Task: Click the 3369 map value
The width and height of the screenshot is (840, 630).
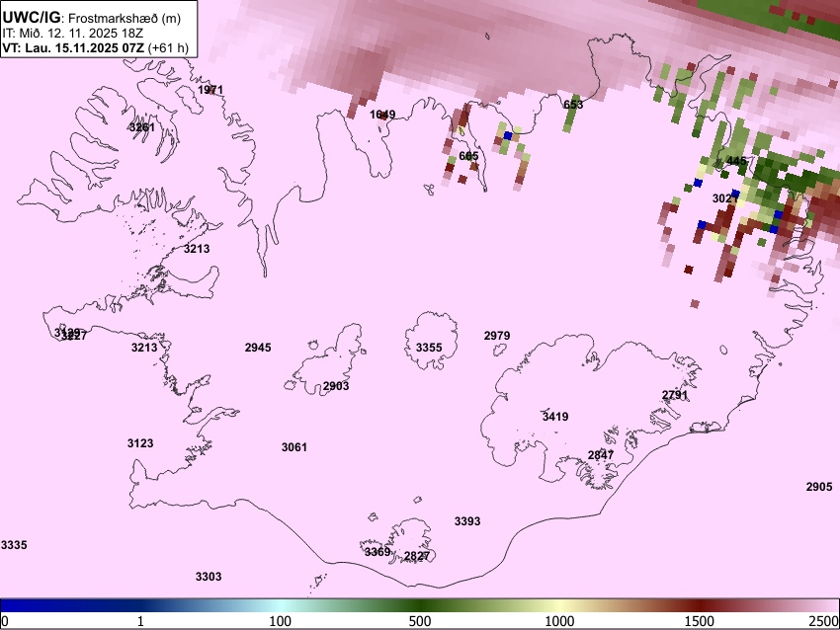Action: 378,552
